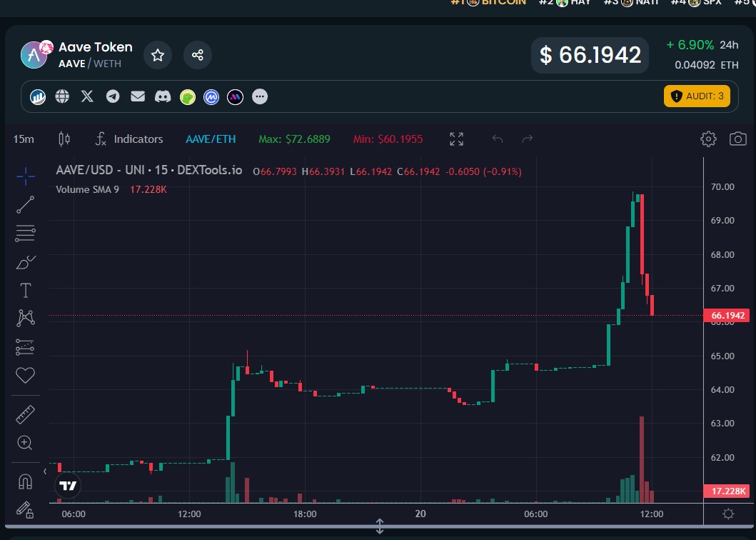Take a chart snapshot with camera icon
The image size is (756, 540).
(737, 139)
